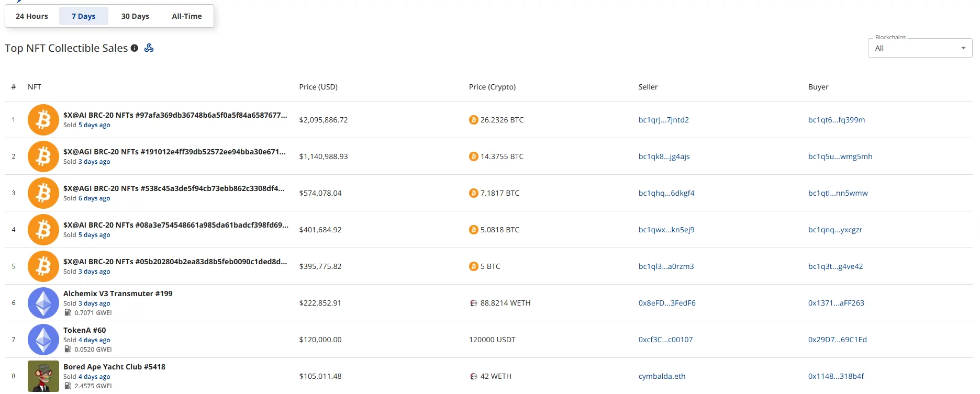The image size is (980, 394).
Task: Open buyer link 0x29D7...69C1Ed
Action: [838, 340]
